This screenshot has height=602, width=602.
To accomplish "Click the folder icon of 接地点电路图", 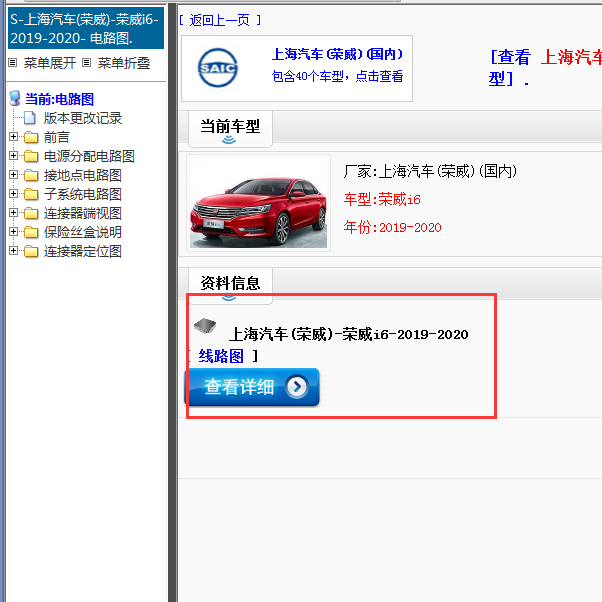I will click(x=31, y=175).
